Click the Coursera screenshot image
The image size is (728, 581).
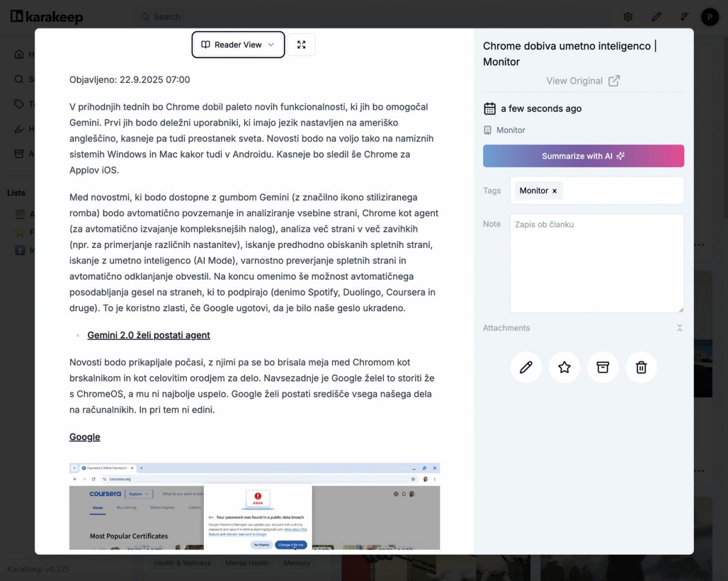pyautogui.click(x=254, y=506)
